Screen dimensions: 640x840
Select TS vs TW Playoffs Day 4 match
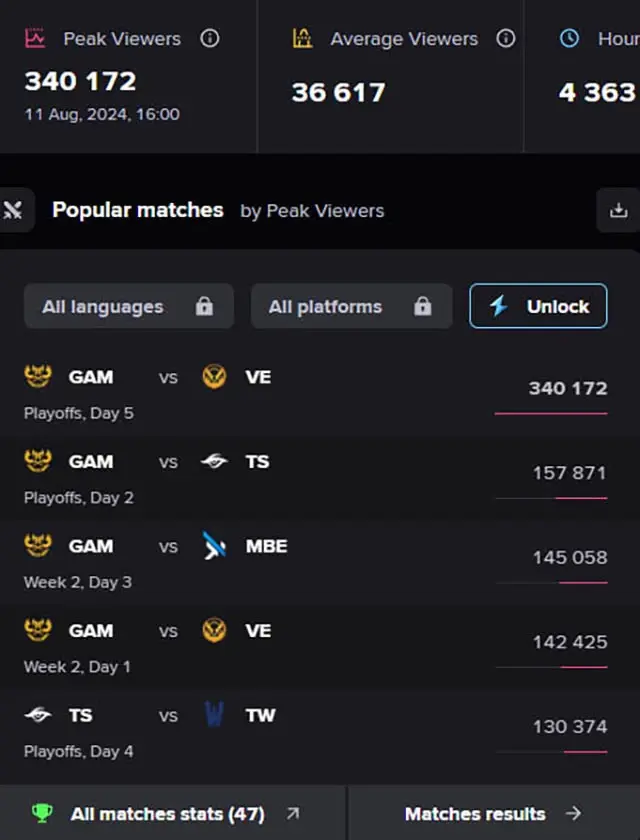(x=320, y=732)
